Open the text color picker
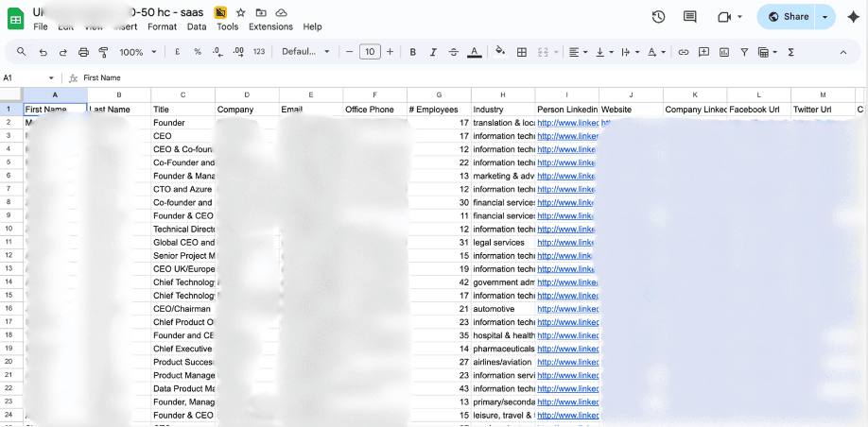 (474, 52)
